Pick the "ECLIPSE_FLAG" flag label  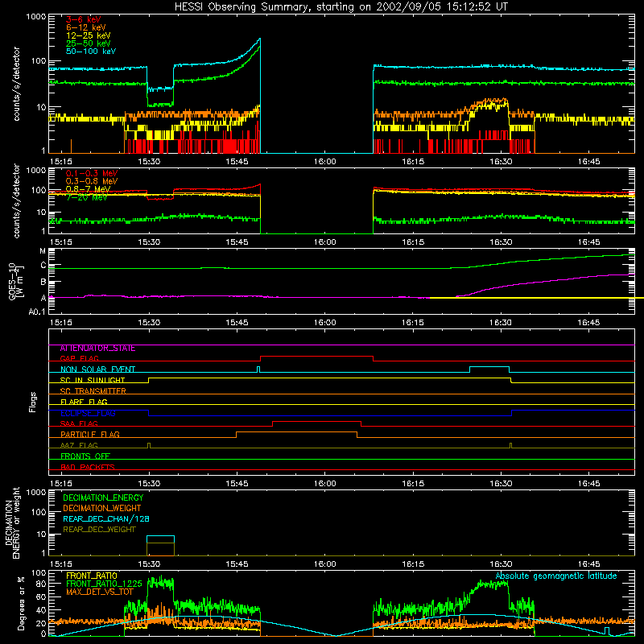(88, 413)
